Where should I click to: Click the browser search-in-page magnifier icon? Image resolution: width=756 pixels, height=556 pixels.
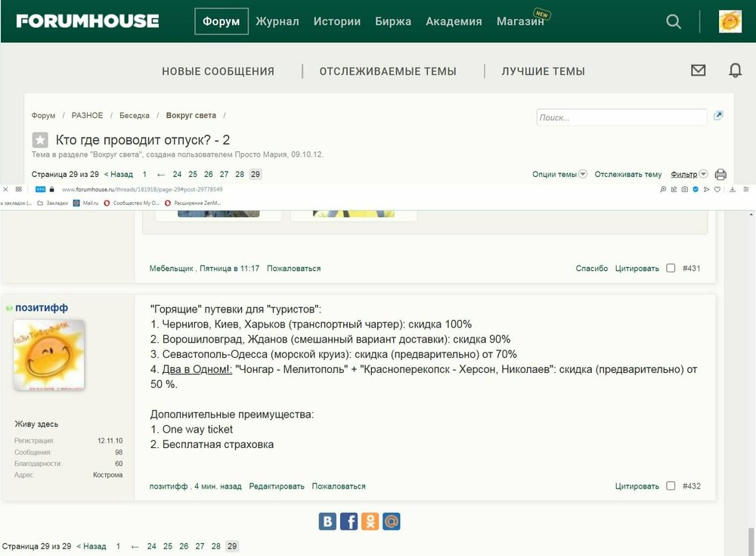[663, 189]
